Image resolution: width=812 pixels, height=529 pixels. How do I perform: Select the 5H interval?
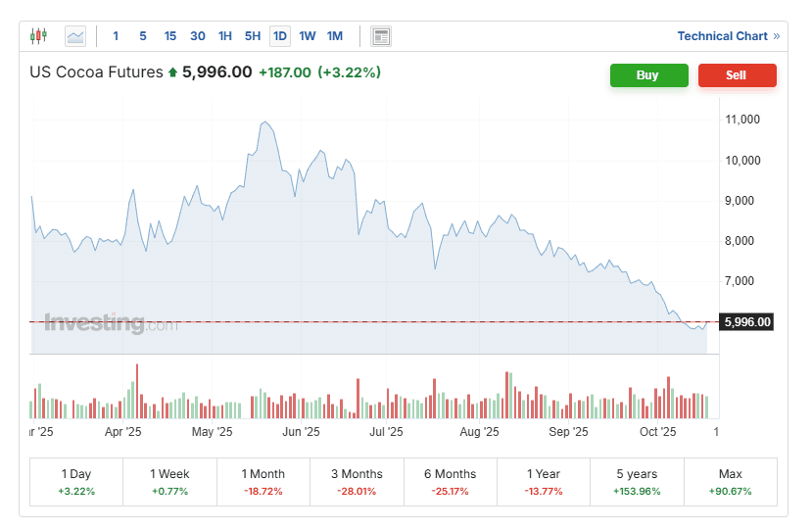tap(253, 36)
